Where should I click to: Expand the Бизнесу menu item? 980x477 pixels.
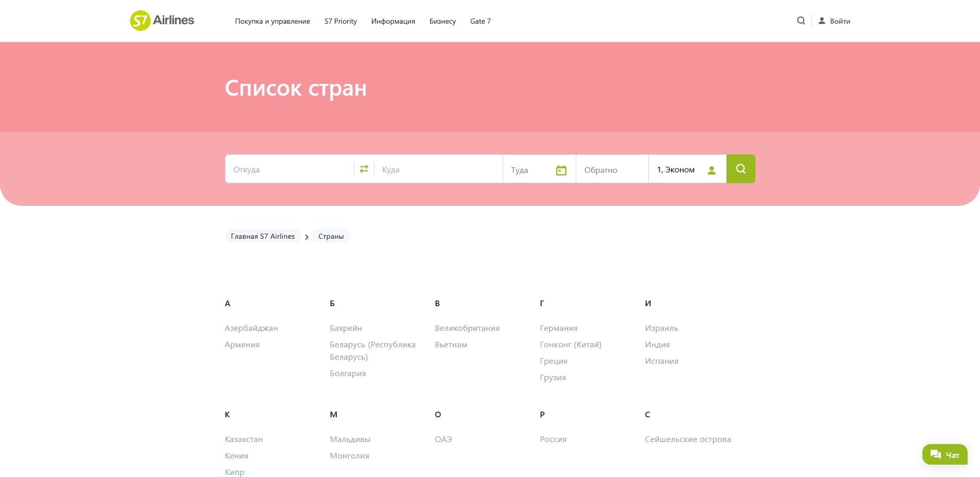(x=442, y=21)
